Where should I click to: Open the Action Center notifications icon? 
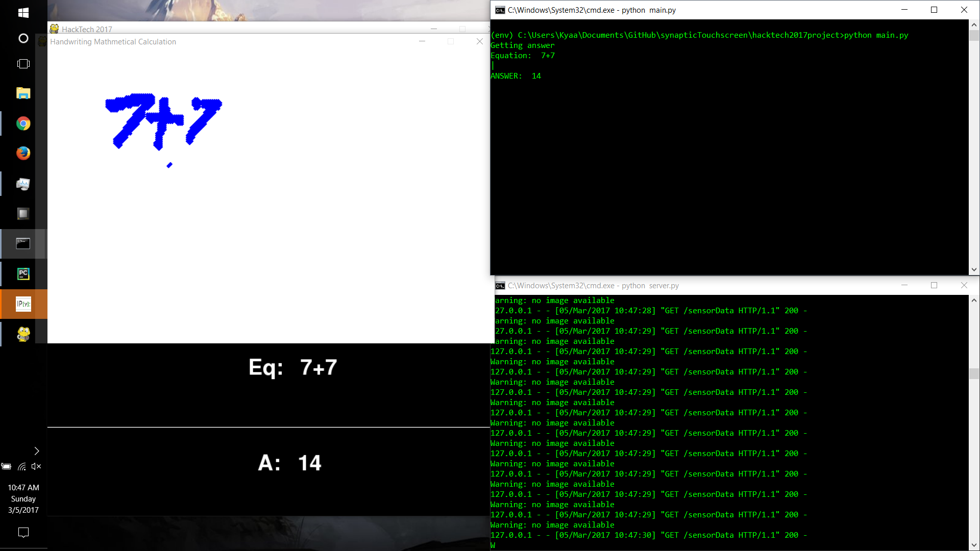23,532
